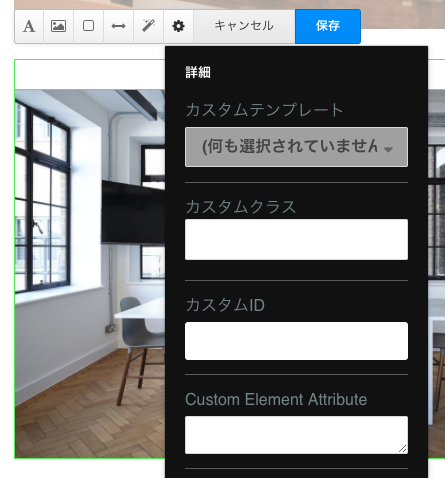
Task: Select the horizontal width arrows icon
Action: 118,26
